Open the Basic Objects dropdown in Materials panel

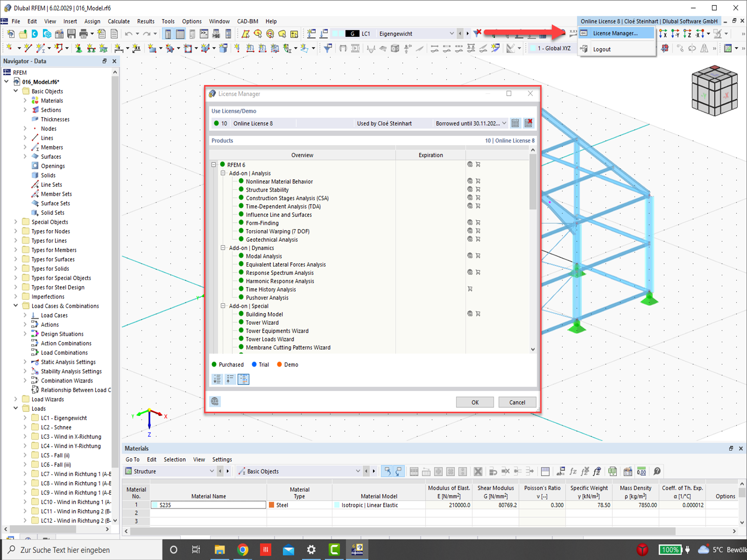click(358, 471)
